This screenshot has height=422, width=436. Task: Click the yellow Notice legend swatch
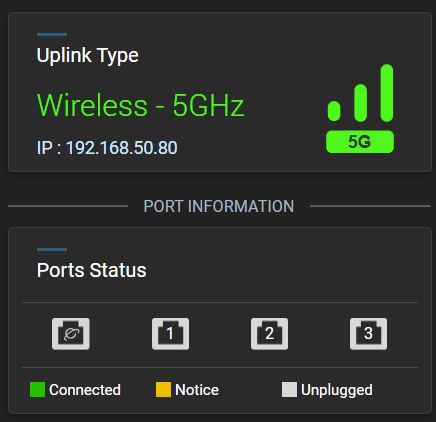pos(163,390)
